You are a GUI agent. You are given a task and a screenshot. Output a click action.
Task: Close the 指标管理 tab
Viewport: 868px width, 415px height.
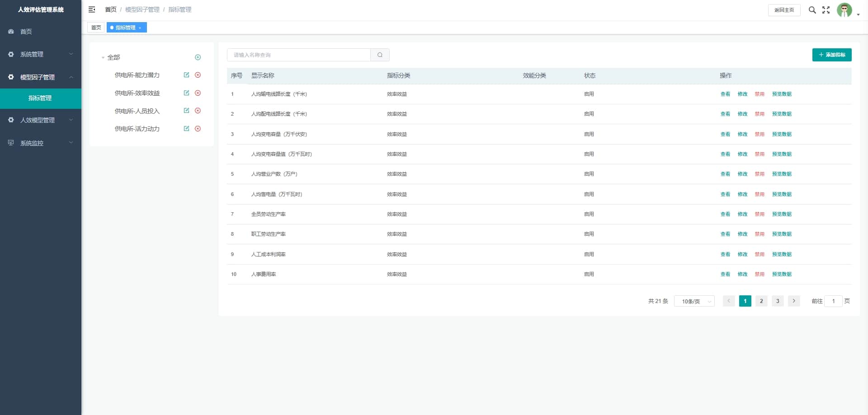point(140,28)
